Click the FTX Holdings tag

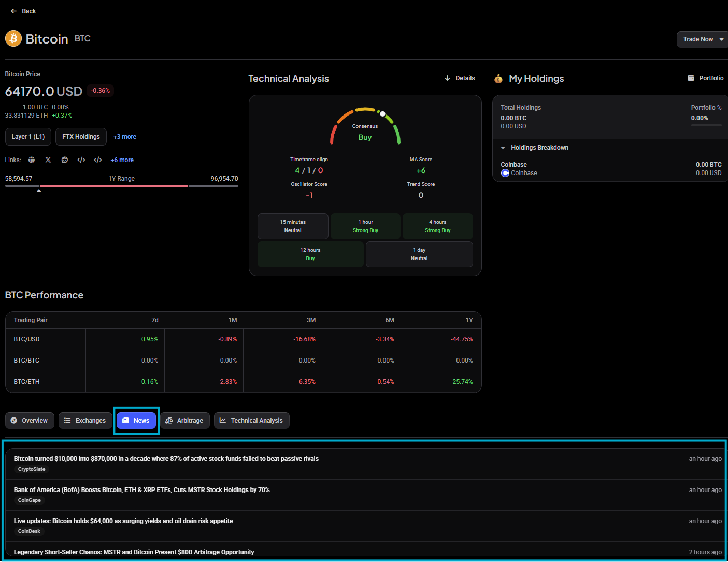coord(81,137)
